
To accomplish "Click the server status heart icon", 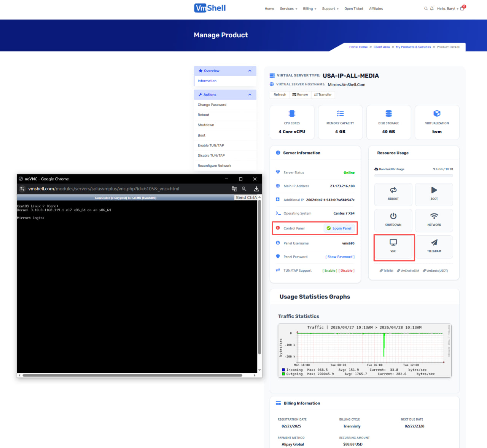I will (x=278, y=172).
